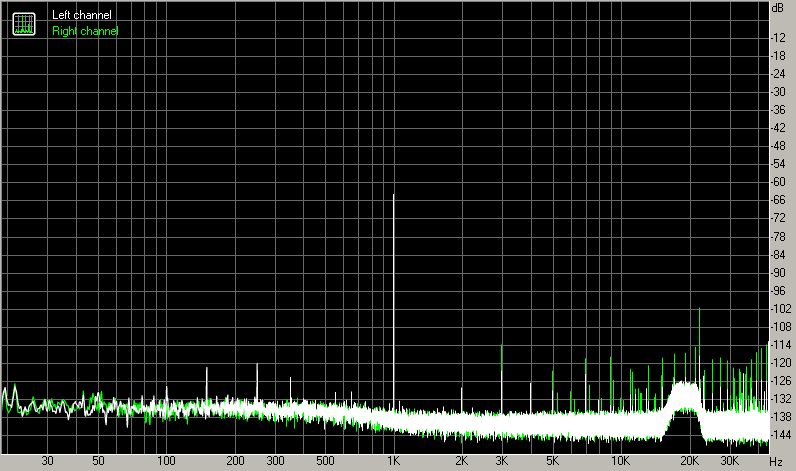Click the 2K frequency axis label
The image size is (796, 471).
tap(461, 461)
